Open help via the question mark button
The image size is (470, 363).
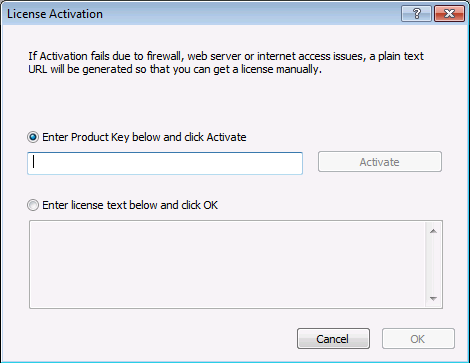(416, 14)
